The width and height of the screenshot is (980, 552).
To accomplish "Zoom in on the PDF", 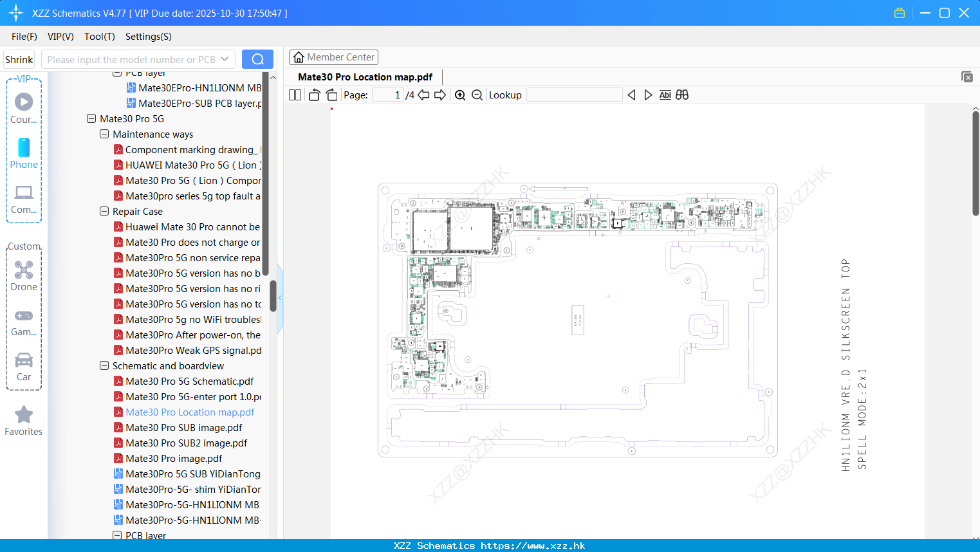I will coord(460,95).
